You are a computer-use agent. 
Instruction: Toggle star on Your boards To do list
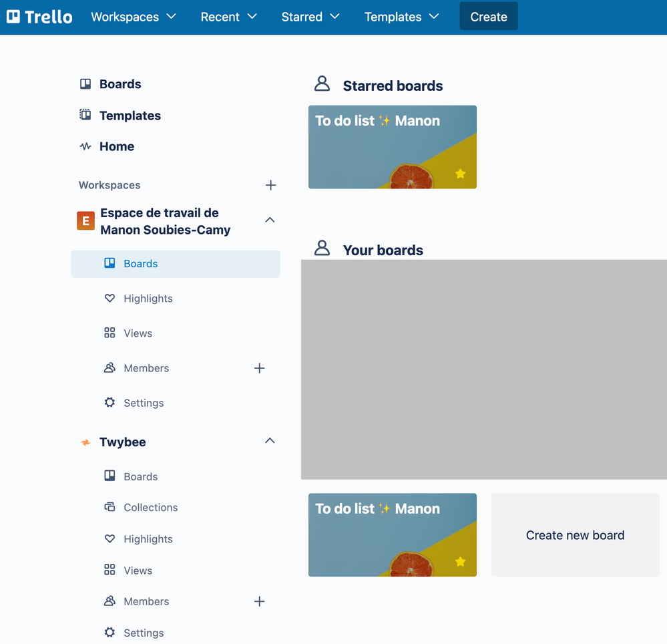point(460,562)
